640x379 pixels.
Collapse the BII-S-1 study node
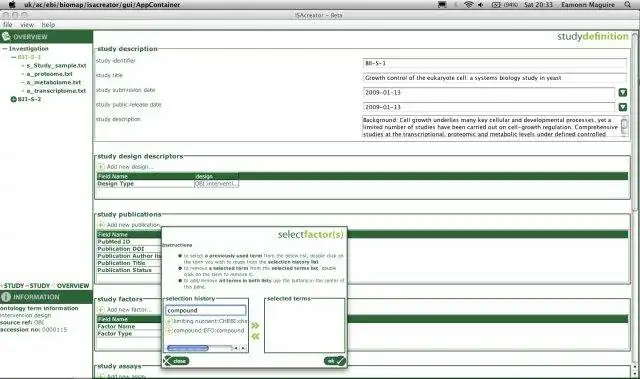[13, 57]
